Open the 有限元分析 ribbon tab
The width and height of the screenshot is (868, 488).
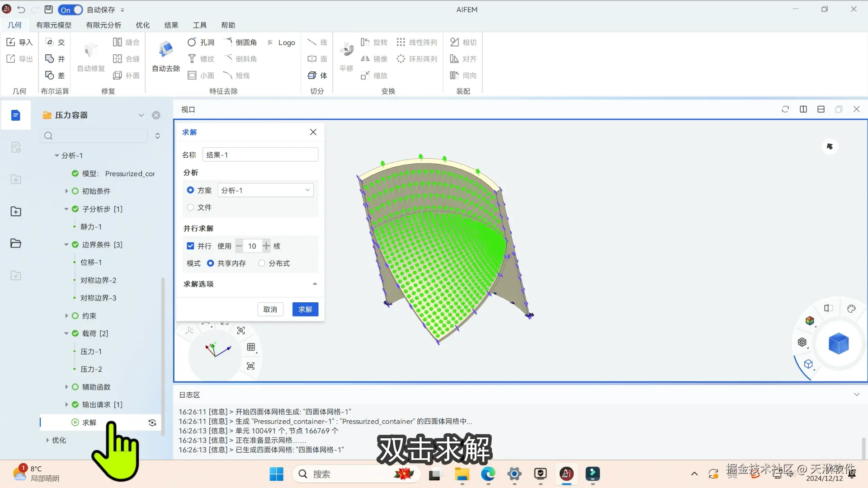(x=104, y=25)
